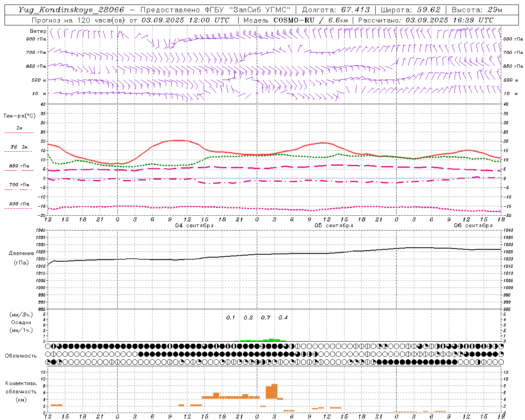
Task: Click '500 гПа' label in temperature legend
Action: [x=19, y=204]
